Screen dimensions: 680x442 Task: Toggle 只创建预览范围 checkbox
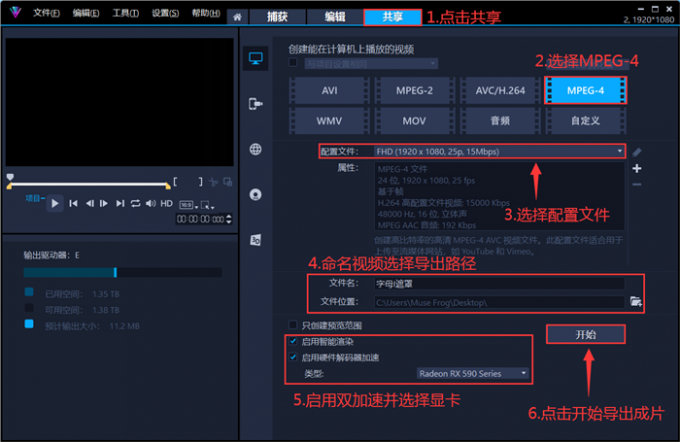(293, 325)
